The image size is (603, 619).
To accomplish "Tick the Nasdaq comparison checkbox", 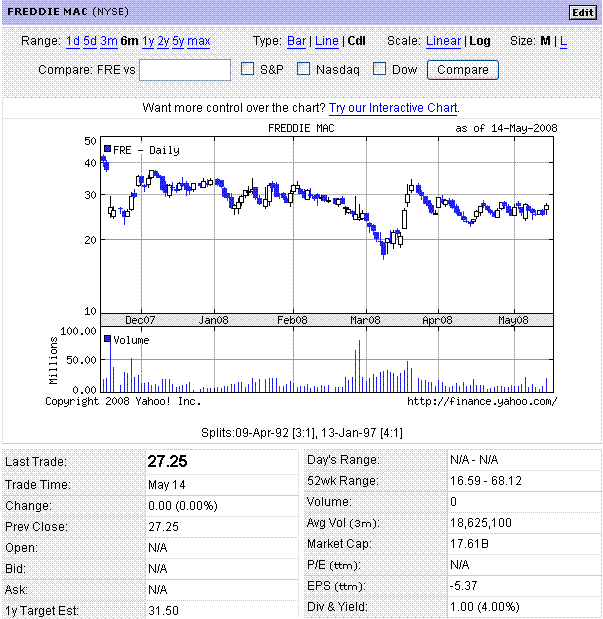I will (304, 70).
